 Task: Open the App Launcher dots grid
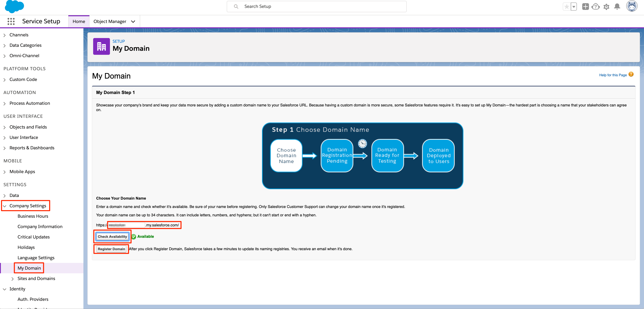[x=11, y=21]
